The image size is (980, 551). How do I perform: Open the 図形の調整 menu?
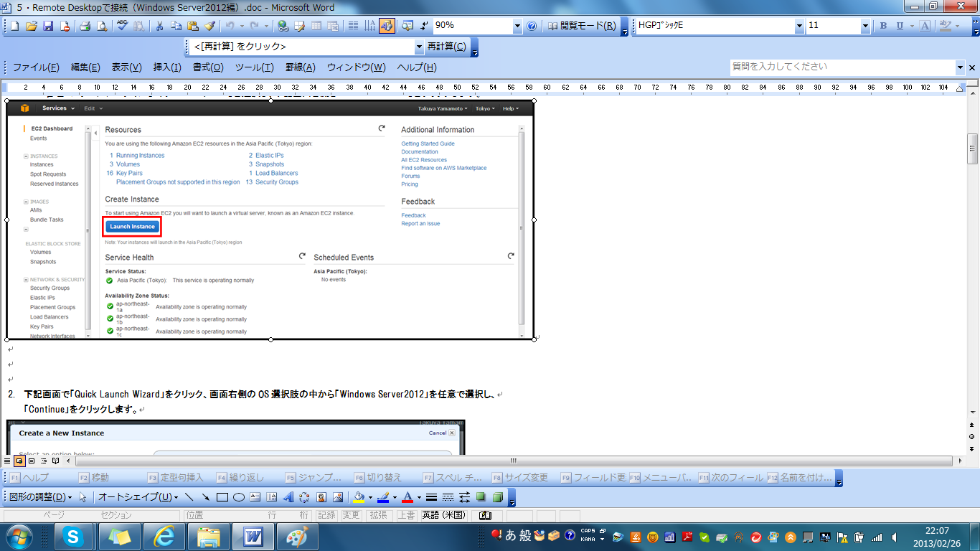pyautogui.click(x=41, y=496)
